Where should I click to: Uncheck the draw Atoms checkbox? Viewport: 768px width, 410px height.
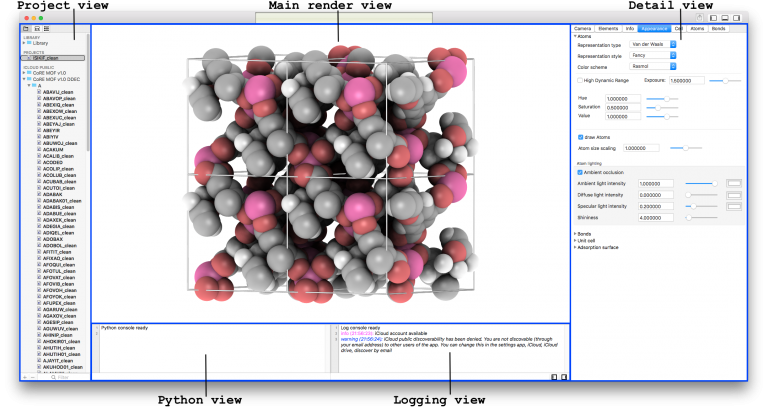coord(581,137)
